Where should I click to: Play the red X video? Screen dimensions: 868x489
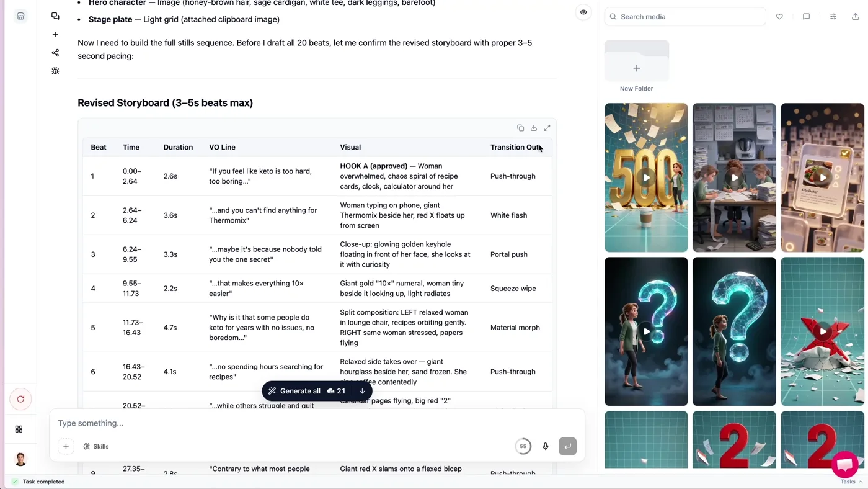point(823,331)
